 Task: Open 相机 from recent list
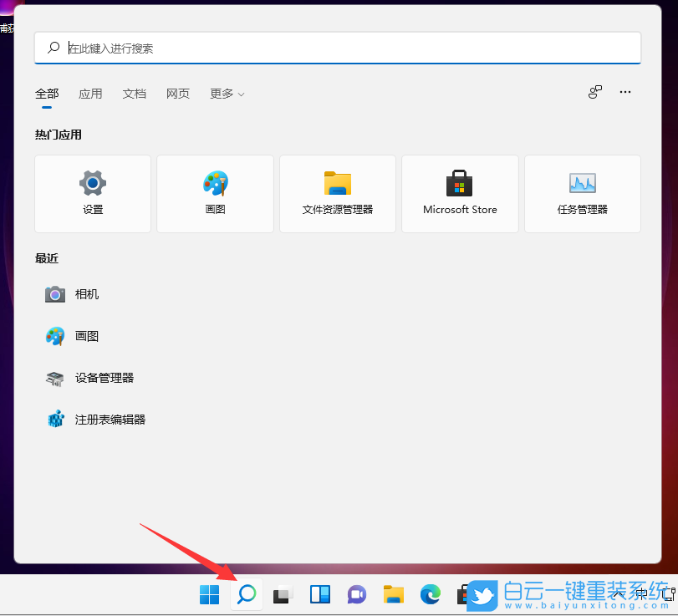(86, 294)
